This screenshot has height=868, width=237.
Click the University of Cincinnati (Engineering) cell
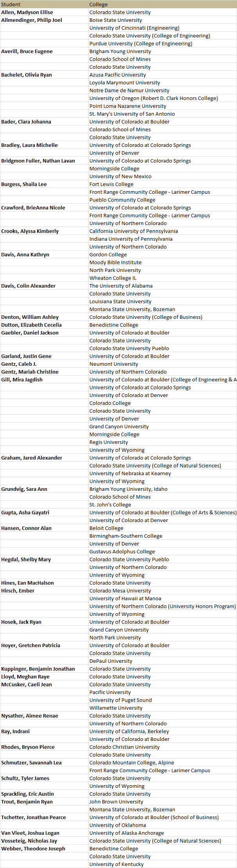(x=134, y=28)
